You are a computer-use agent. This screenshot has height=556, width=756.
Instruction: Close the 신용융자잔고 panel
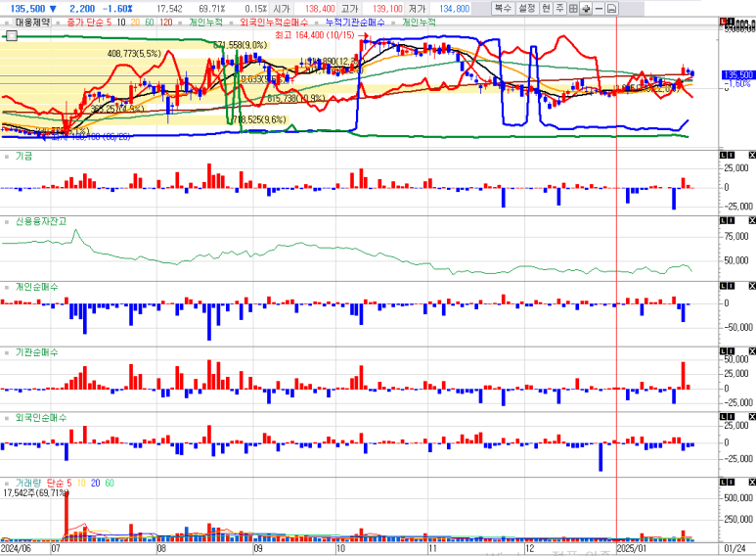pyautogui.click(x=752, y=220)
